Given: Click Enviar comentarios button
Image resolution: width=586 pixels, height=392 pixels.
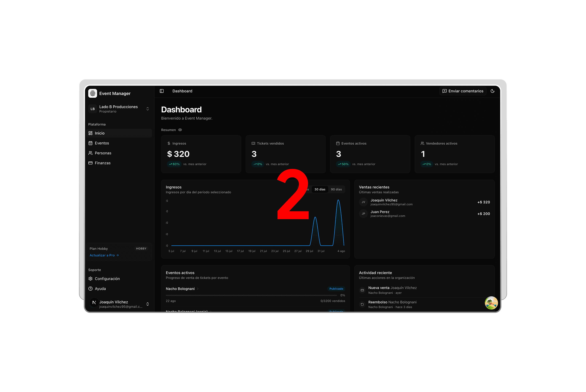Looking at the screenshot, I should click(x=463, y=91).
